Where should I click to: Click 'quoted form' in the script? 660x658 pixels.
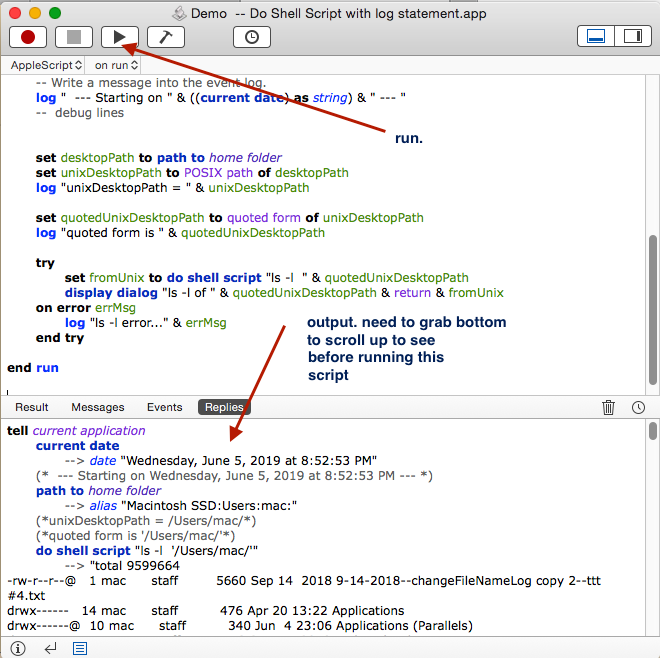[264, 218]
